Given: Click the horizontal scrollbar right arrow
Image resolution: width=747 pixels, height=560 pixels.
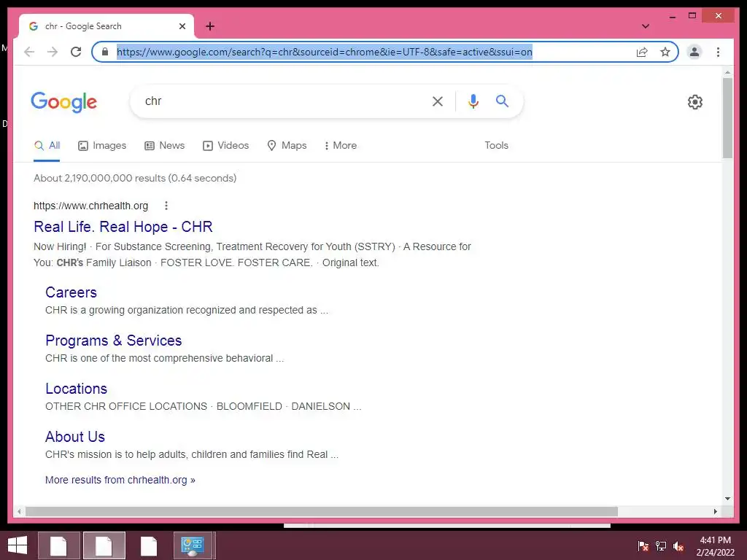Looking at the screenshot, I should [715, 511].
